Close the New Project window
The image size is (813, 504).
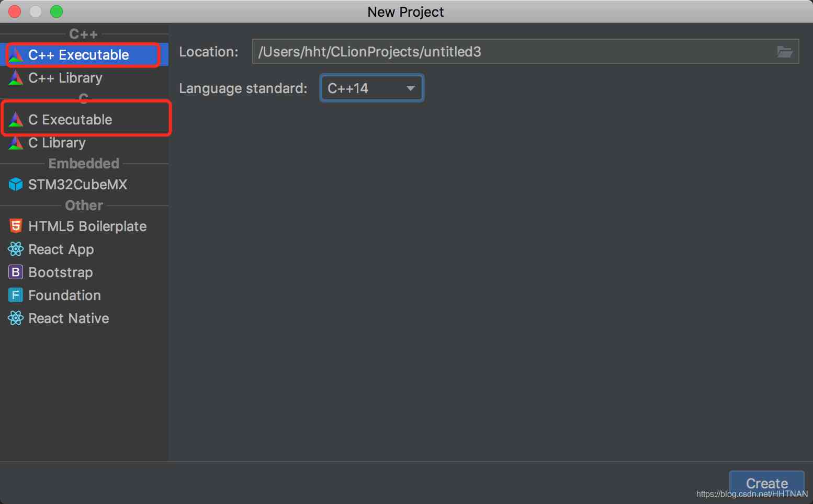(15, 12)
